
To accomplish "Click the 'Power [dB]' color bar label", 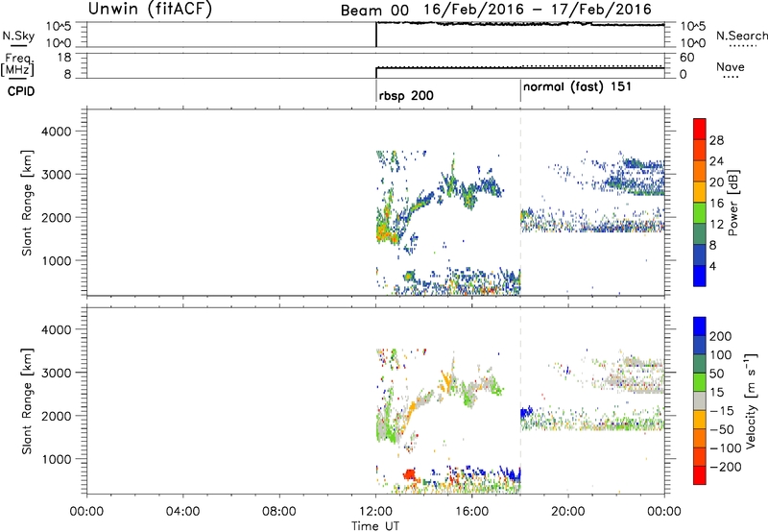I will click(732, 203).
